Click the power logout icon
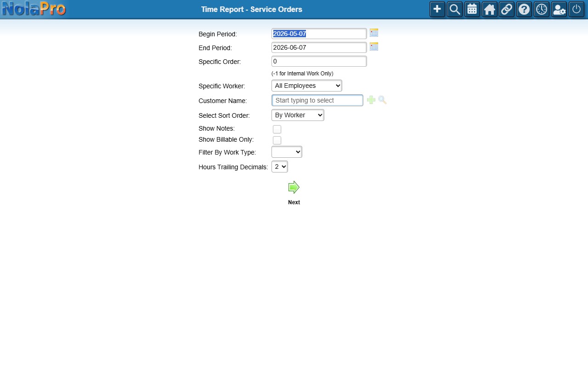This screenshot has height=368, width=588. pos(577,9)
